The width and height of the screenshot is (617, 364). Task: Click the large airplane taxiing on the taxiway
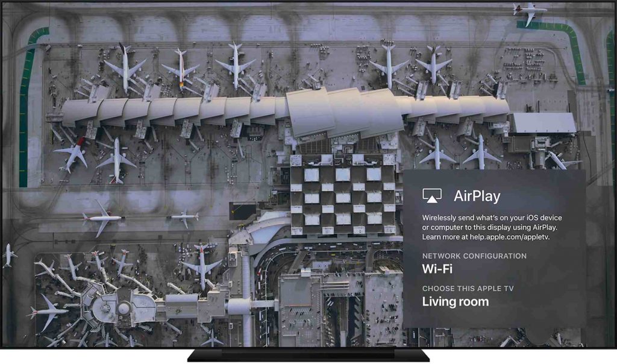click(x=102, y=218)
